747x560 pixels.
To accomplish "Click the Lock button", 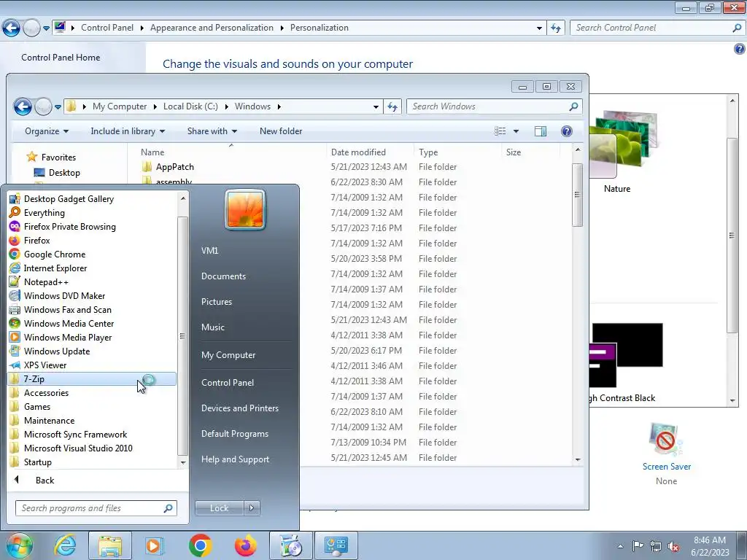I will 219,508.
